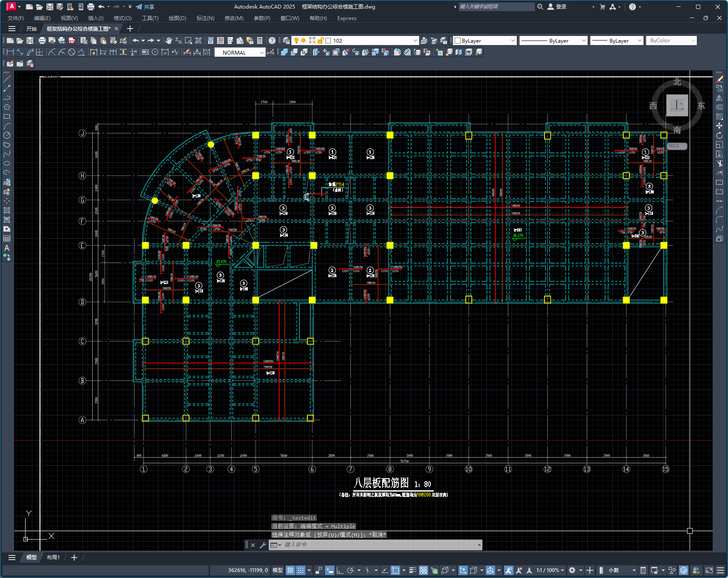Screen dimensions: 728x578
Task: Open the Plot to DWF icon
Action: [72, 41]
